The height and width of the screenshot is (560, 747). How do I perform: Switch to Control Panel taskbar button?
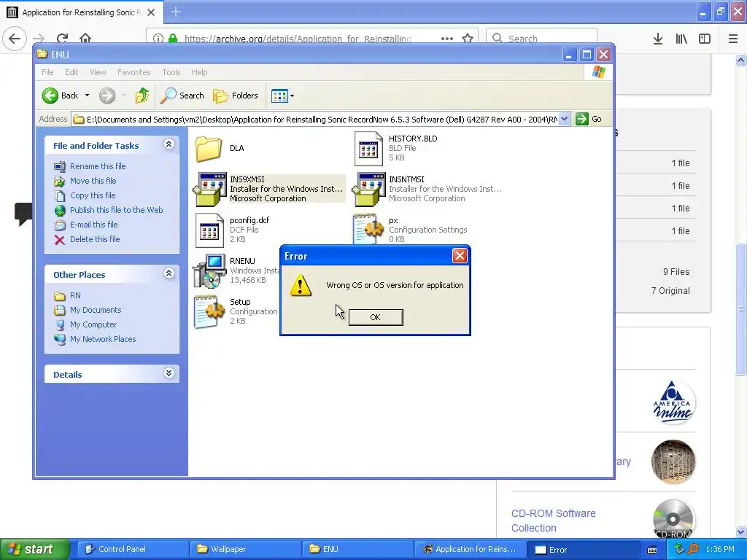133,550
